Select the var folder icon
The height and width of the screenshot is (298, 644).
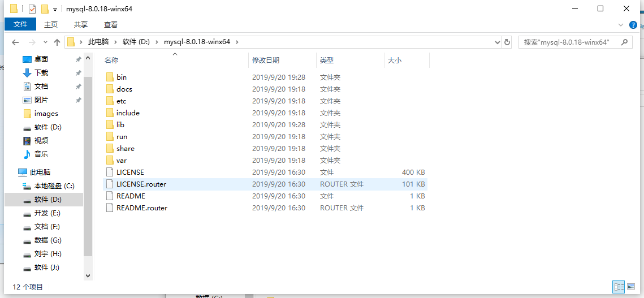click(x=109, y=160)
